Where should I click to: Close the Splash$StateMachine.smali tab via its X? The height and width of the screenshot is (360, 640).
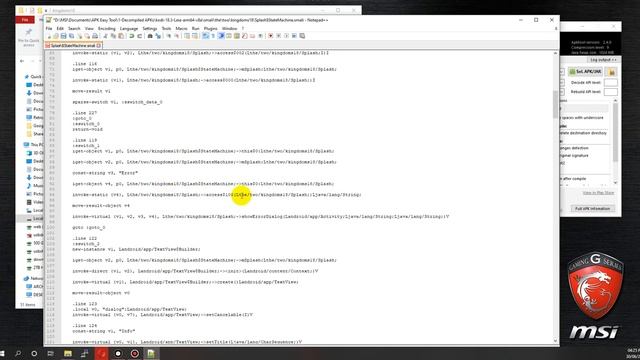[99, 46]
